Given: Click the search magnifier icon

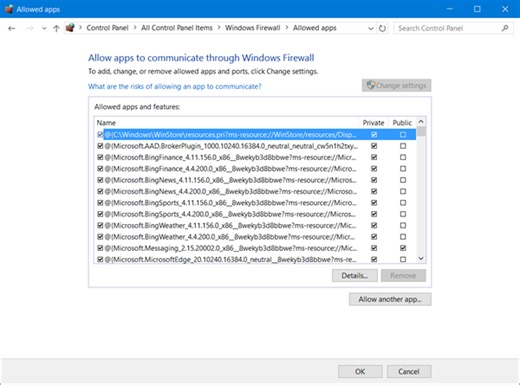Looking at the screenshot, I should click(505, 28).
